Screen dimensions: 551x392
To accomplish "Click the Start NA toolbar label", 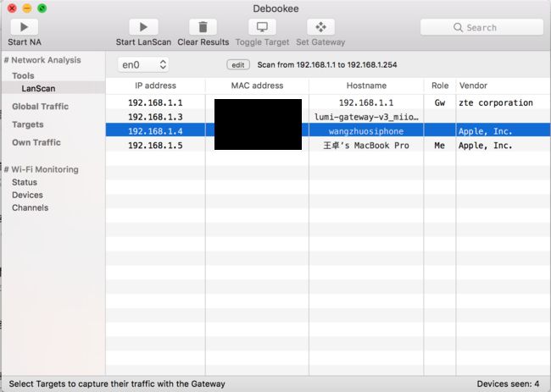I will (x=25, y=42).
